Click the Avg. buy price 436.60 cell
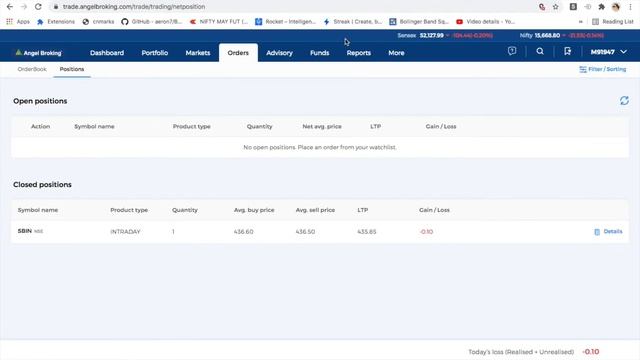Viewport: 640px width, 360px height. tap(243, 231)
